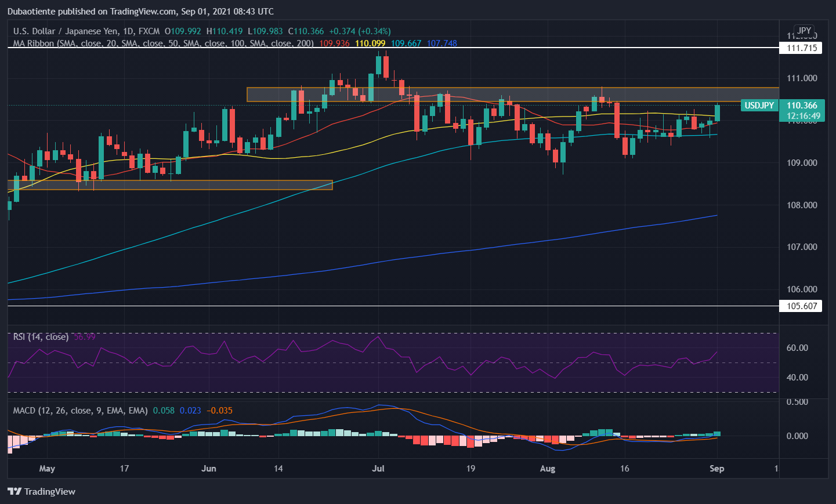The height and width of the screenshot is (504, 836).
Task: Click the RSI axis level 40.00
Action: coord(797,378)
